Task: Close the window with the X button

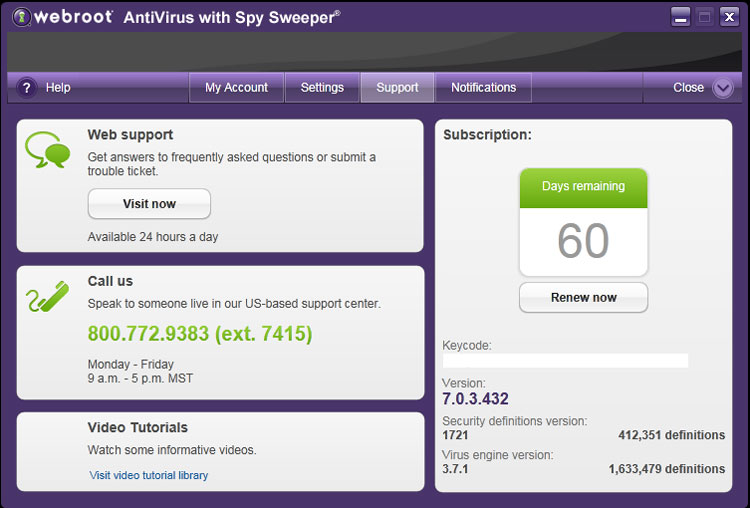Action: [x=729, y=16]
